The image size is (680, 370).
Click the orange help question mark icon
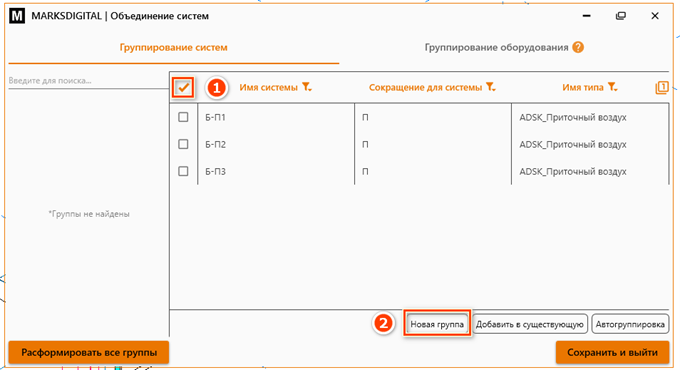tap(578, 47)
